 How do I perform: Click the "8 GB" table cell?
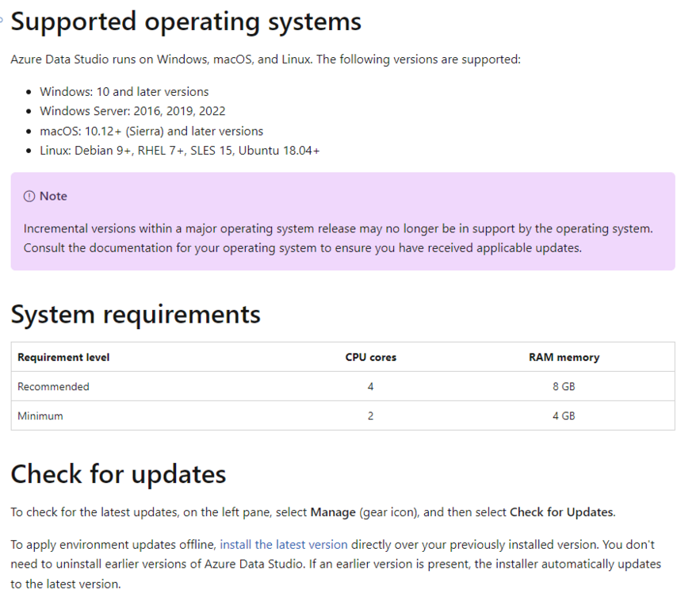click(x=564, y=387)
